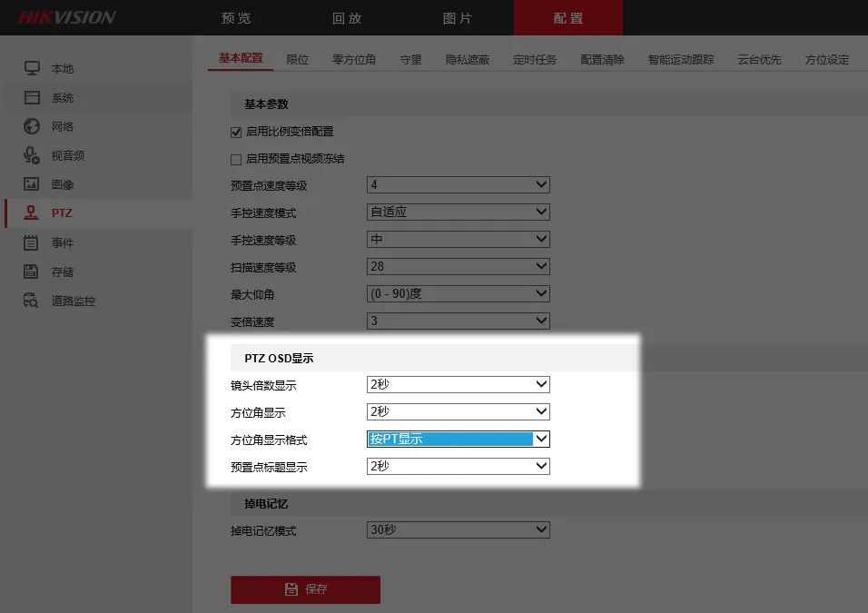Open the 智能运动跟踪 tab
This screenshot has height=613, width=868.
click(680, 60)
